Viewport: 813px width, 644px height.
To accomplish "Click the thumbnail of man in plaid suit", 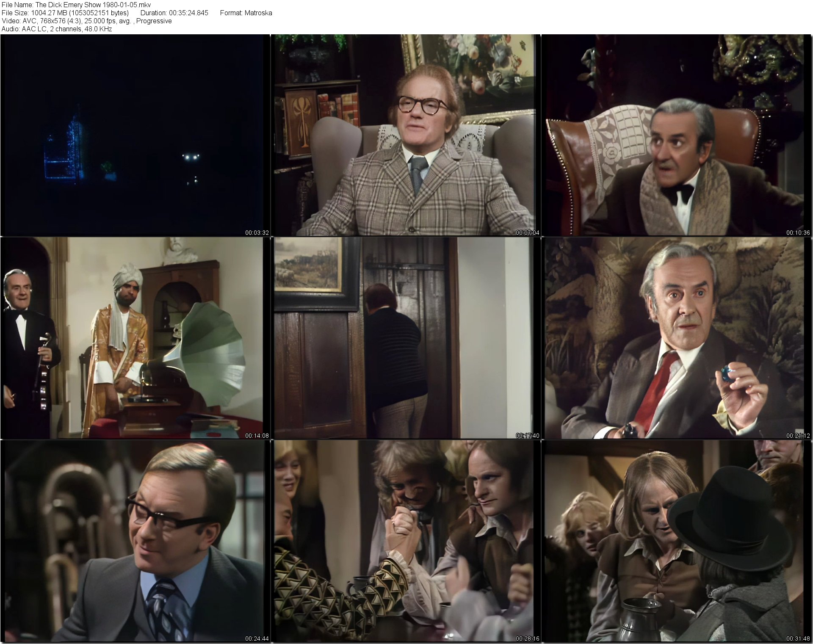I will click(406, 135).
